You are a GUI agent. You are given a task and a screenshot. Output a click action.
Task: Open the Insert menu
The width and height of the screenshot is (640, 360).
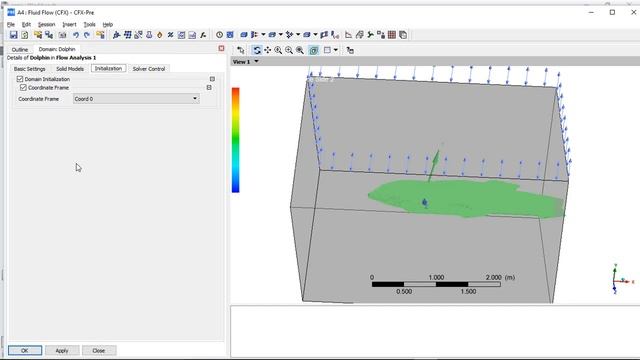[x=69, y=24]
